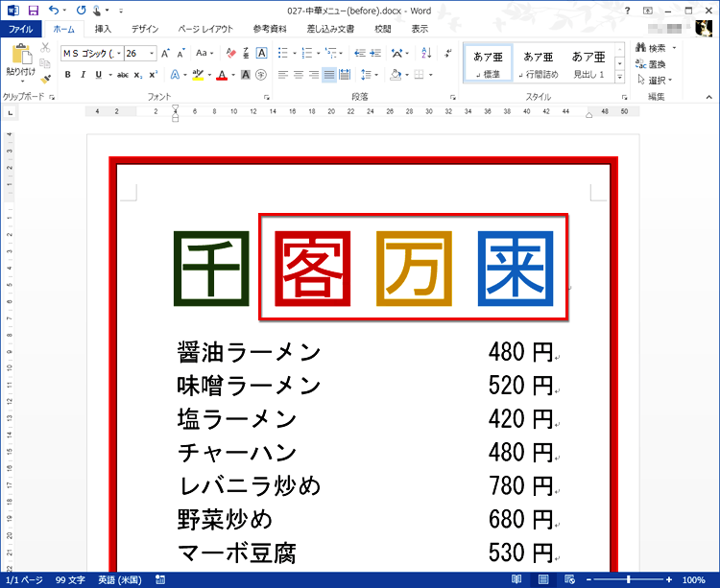
Task: Open the font name dropdown
Action: (x=119, y=54)
